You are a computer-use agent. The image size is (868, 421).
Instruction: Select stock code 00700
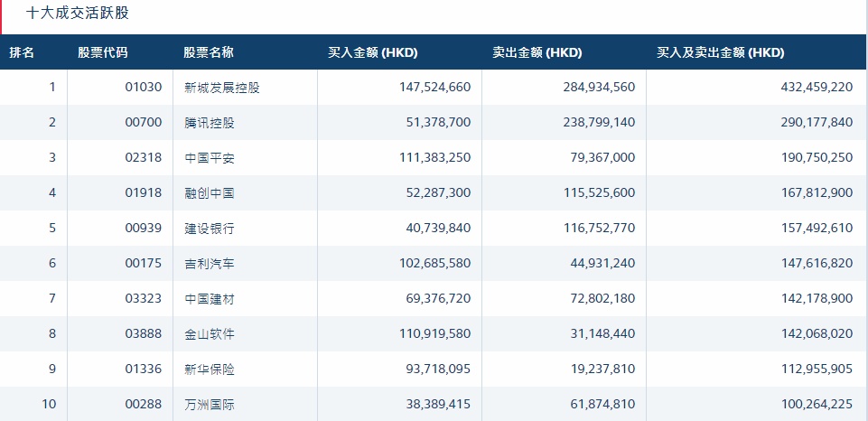(144, 123)
